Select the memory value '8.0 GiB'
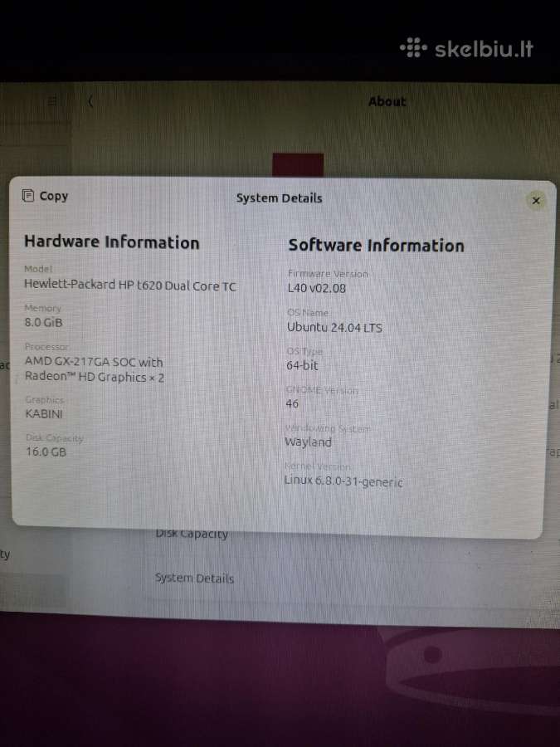The image size is (560, 747). [43, 322]
